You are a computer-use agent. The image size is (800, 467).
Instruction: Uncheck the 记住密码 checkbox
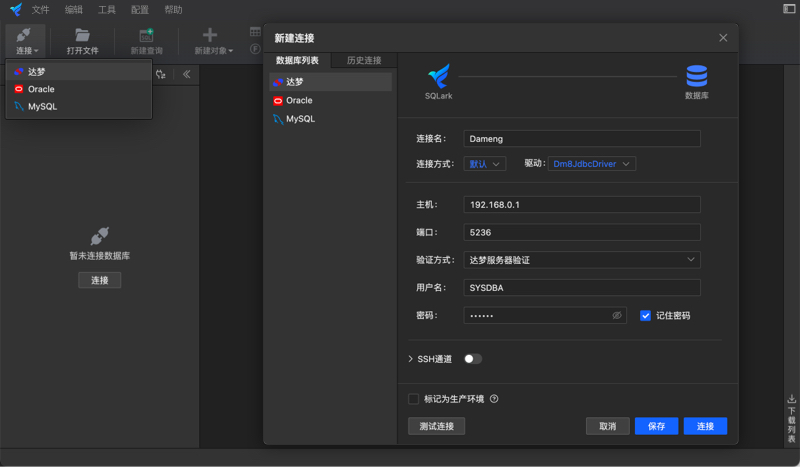645,315
